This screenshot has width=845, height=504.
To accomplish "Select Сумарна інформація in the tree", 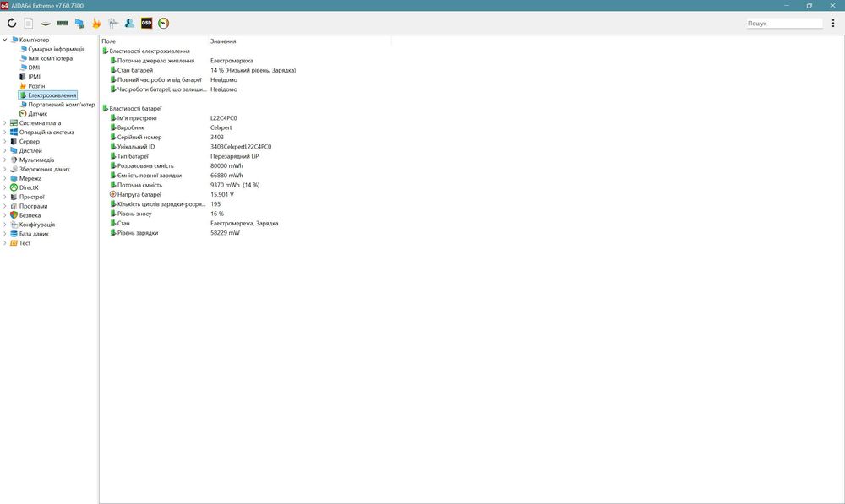I will [57, 49].
